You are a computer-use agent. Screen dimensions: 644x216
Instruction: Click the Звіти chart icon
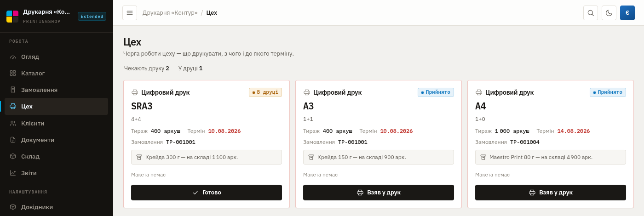(13, 173)
